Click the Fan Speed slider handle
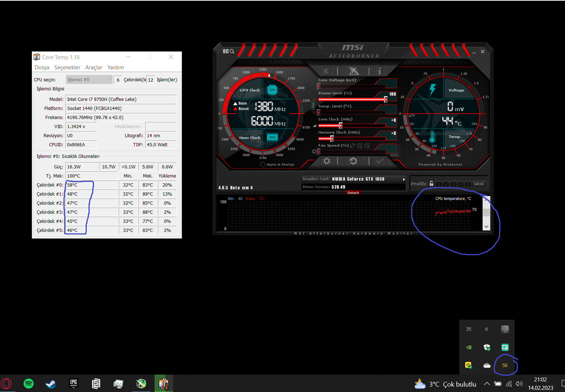The image size is (565, 392). 319,152
